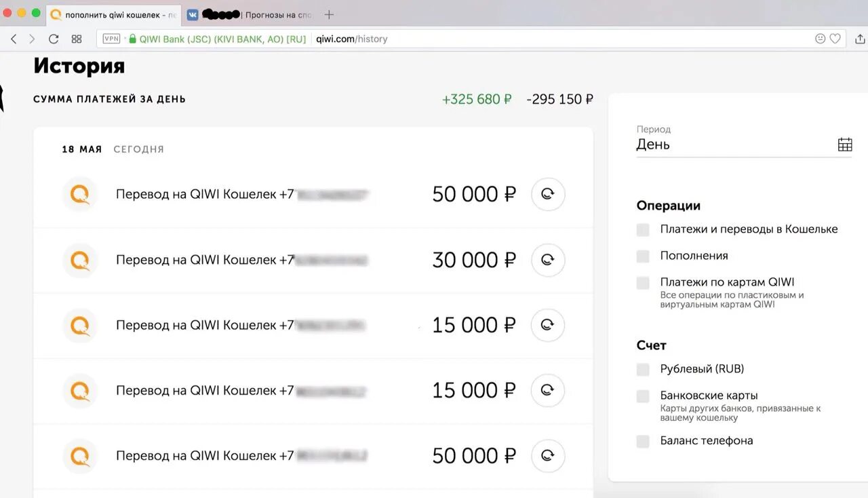
Task: Open the calendar icon in the Период field
Action: pos(845,144)
